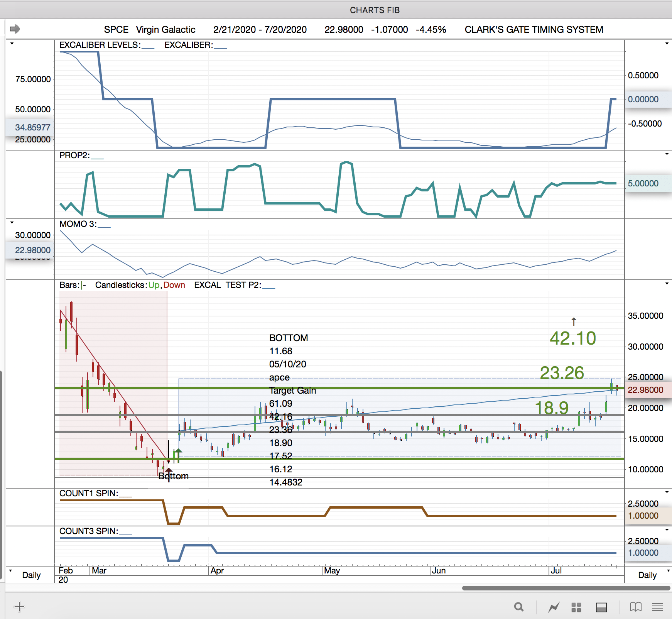Click the May marker on time axis

(332, 571)
